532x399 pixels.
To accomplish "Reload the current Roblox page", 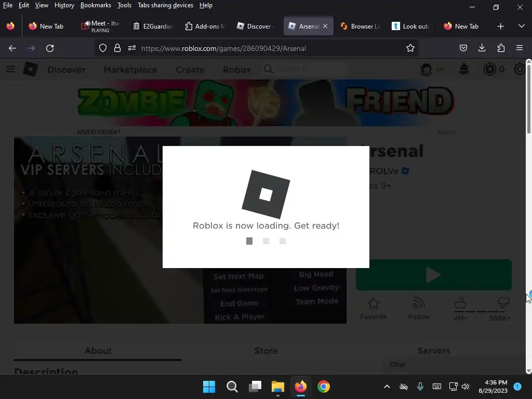I will click(50, 48).
